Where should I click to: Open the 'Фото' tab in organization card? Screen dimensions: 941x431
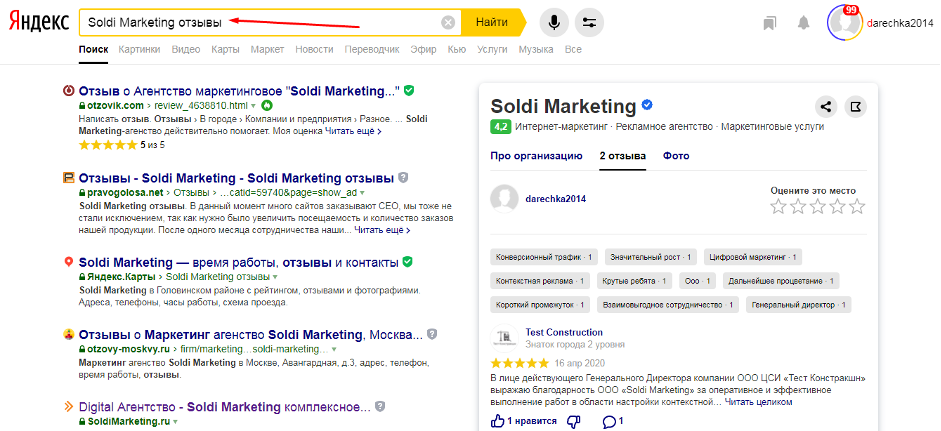tap(676, 156)
